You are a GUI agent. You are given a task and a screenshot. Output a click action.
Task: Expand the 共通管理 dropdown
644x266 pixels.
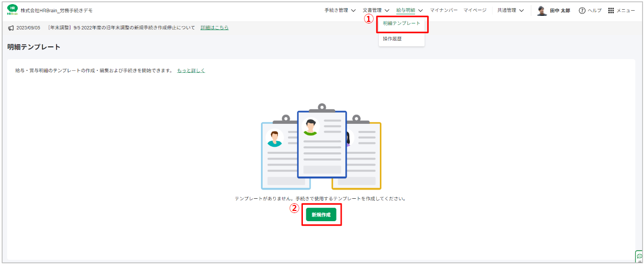[x=510, y=10]
